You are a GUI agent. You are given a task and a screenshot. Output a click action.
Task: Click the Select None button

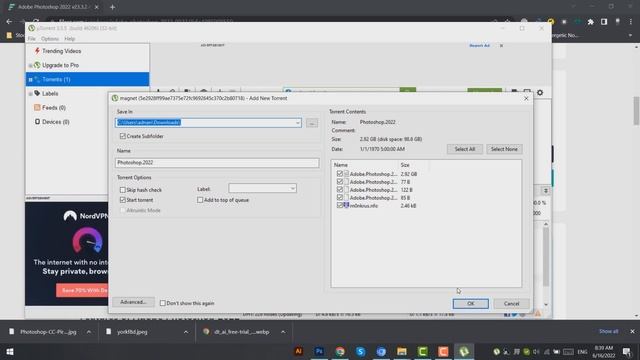[x=504, y=149]
